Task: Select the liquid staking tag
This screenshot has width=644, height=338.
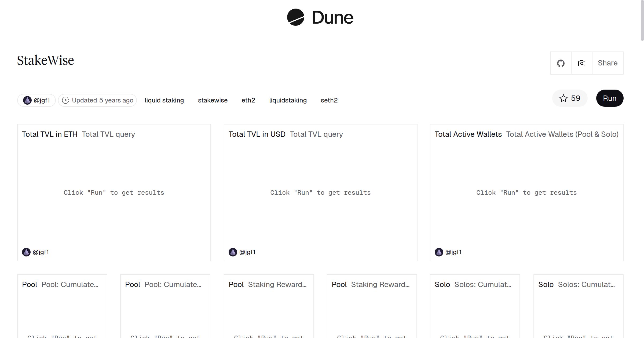Action: click(164, 100)
